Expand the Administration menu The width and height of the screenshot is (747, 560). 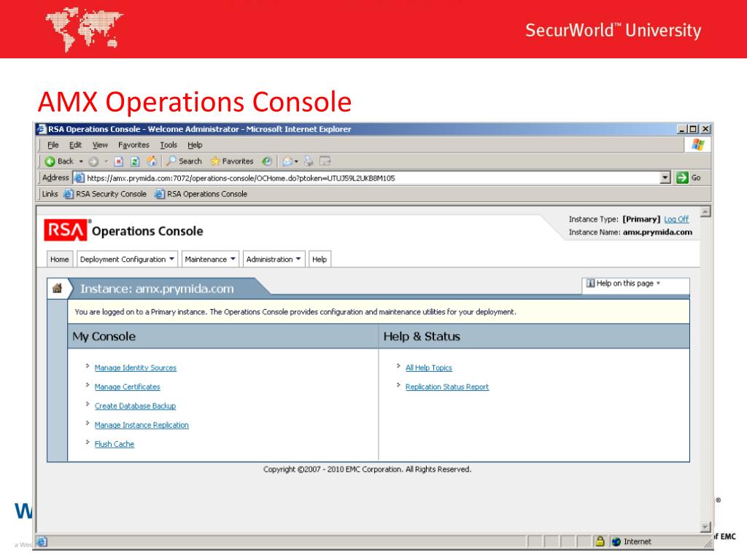[x=274, y=259]
